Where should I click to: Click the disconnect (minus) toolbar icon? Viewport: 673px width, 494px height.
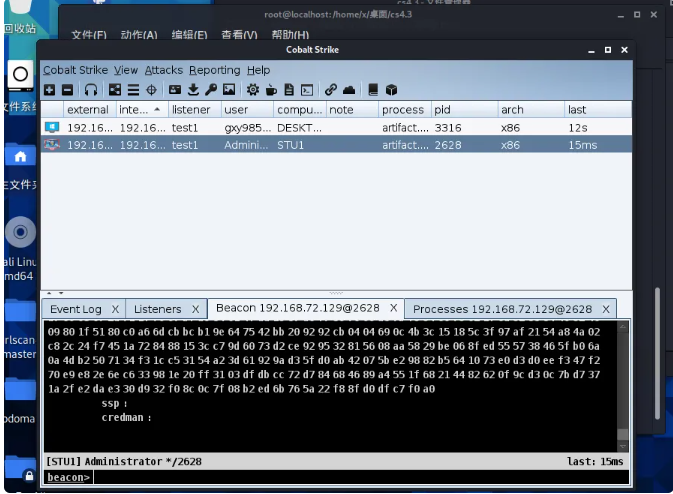[x=67, y=90]
